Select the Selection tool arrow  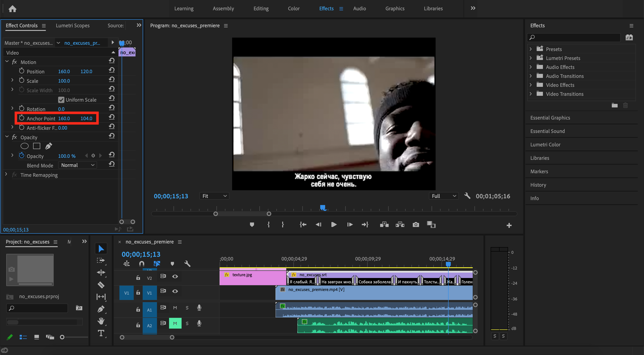coord(101,248)
